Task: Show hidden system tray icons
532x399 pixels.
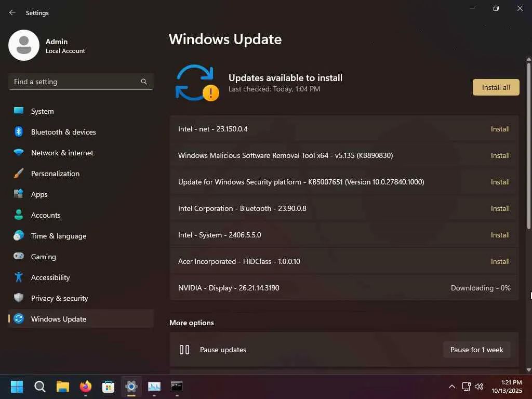Action: [452, 386]
